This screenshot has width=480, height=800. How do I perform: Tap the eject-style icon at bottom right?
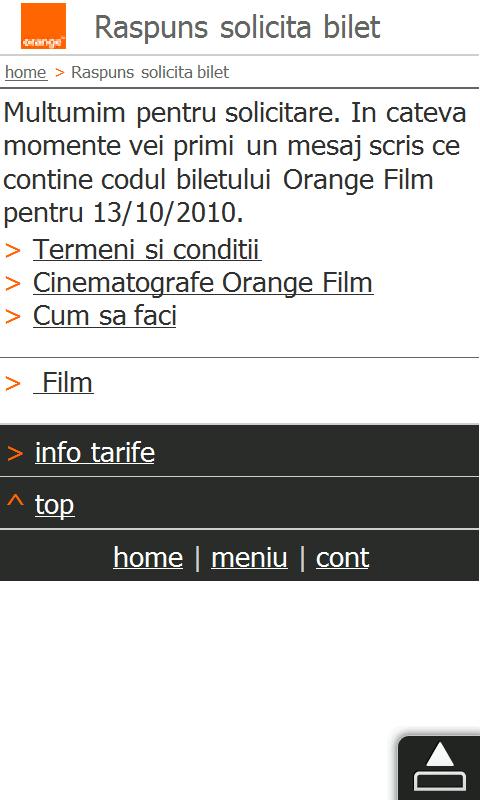point(439,767)
